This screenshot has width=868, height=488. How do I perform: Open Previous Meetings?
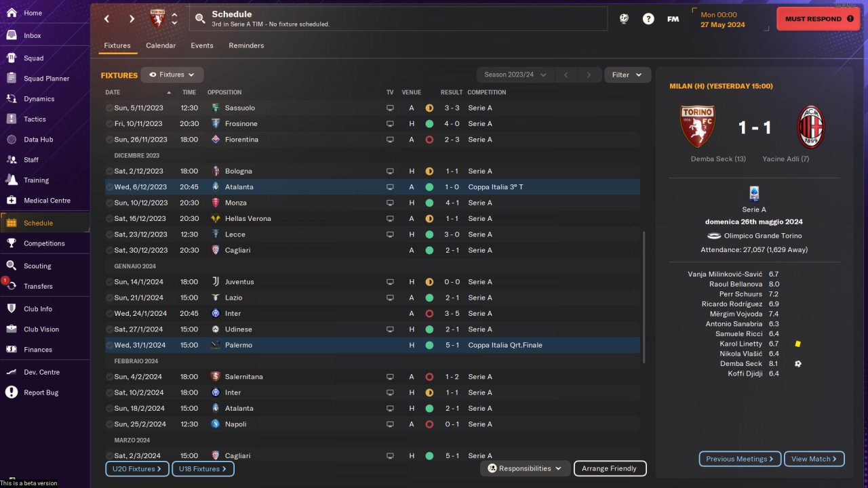pos(740,459)
